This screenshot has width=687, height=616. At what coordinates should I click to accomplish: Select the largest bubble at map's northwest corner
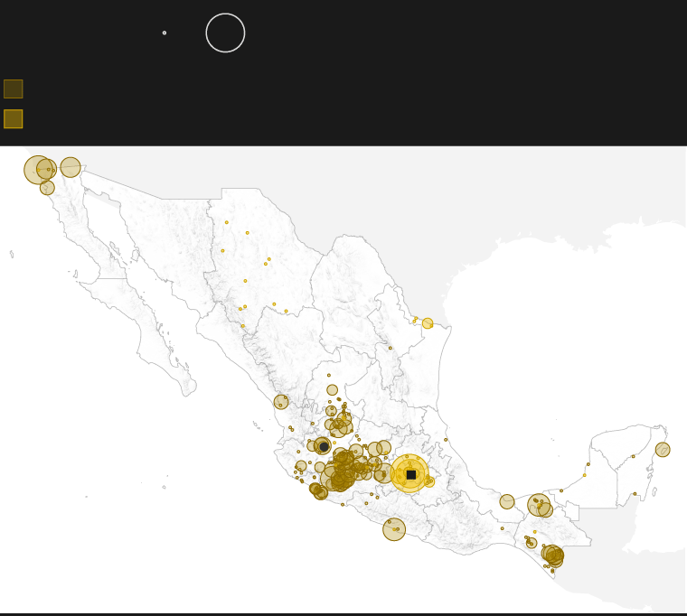(37, 169)
